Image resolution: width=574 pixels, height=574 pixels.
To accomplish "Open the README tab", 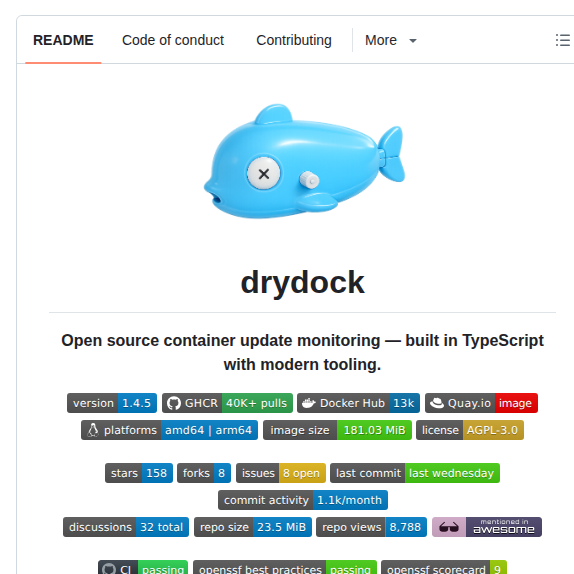I will point(63,40).
